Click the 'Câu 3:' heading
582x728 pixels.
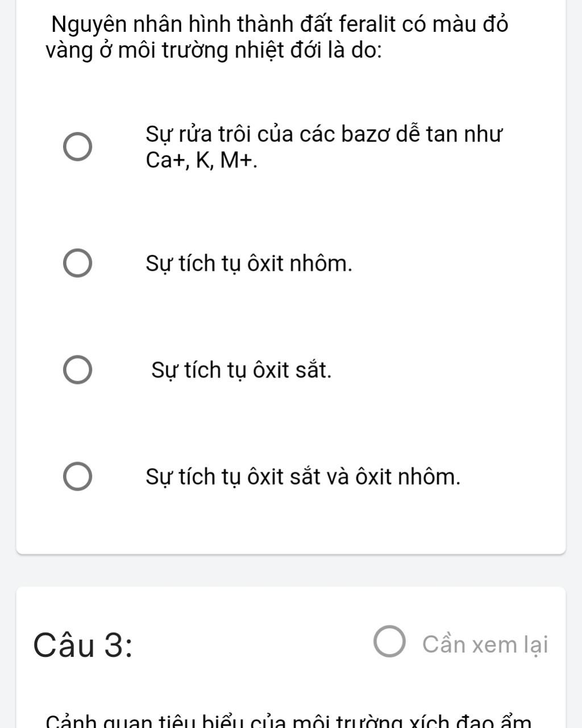(83, 645)
